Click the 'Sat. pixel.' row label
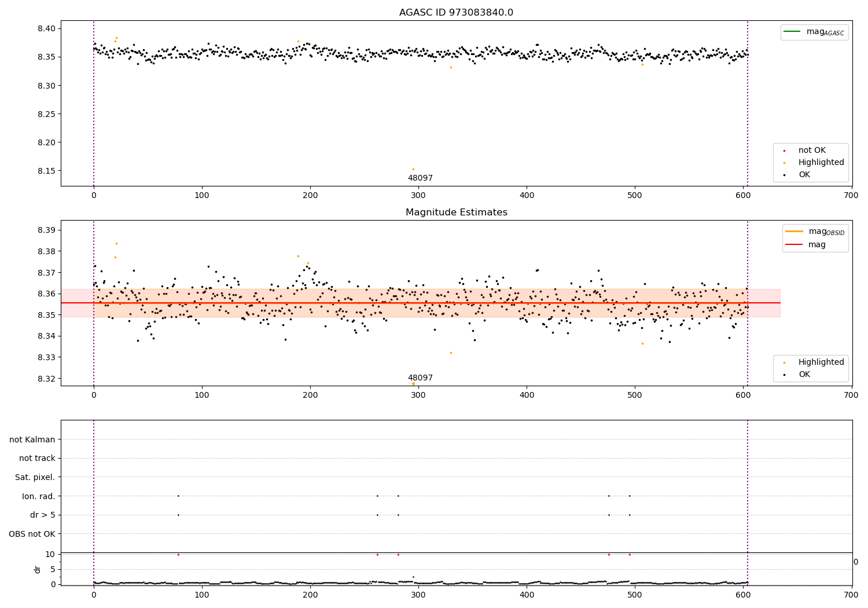This screenshot has width=868, height=608. 35,477
